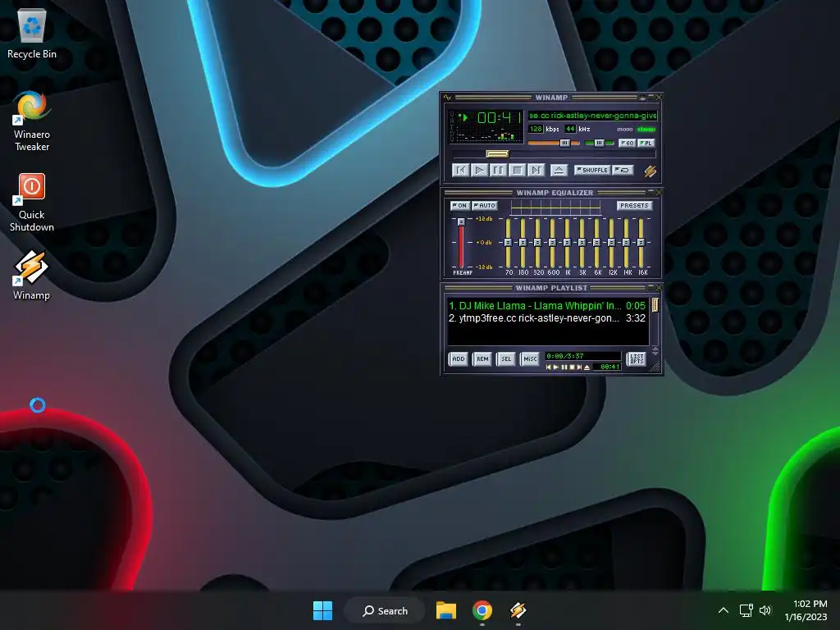Click the mini eject button in playlist window

[x=587, y=367]
